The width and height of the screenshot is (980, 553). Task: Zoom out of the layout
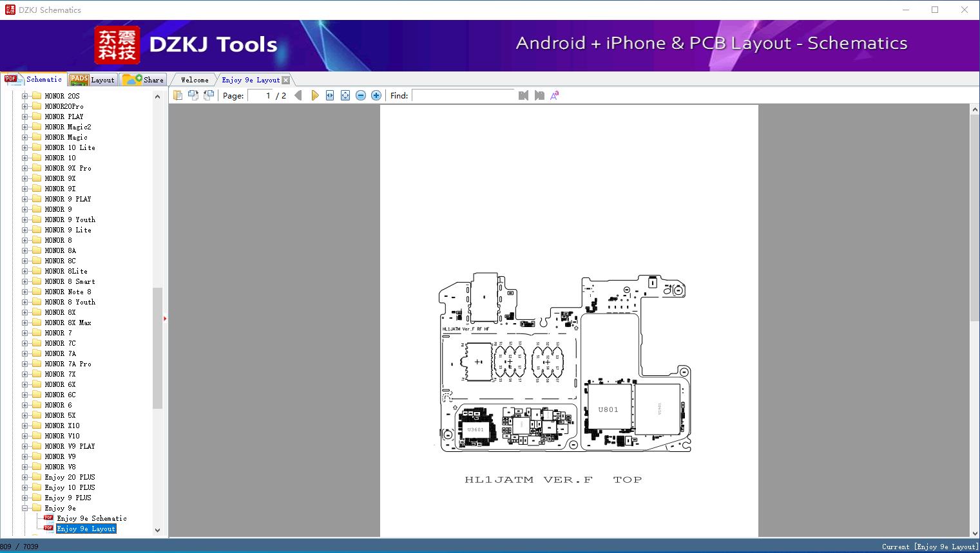click(361, 95)
